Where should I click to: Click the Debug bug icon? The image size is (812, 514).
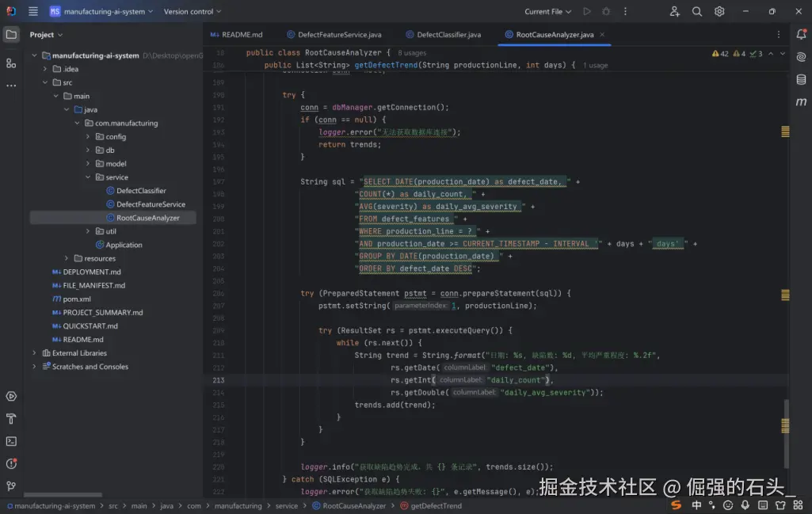[x=606, y=12]
